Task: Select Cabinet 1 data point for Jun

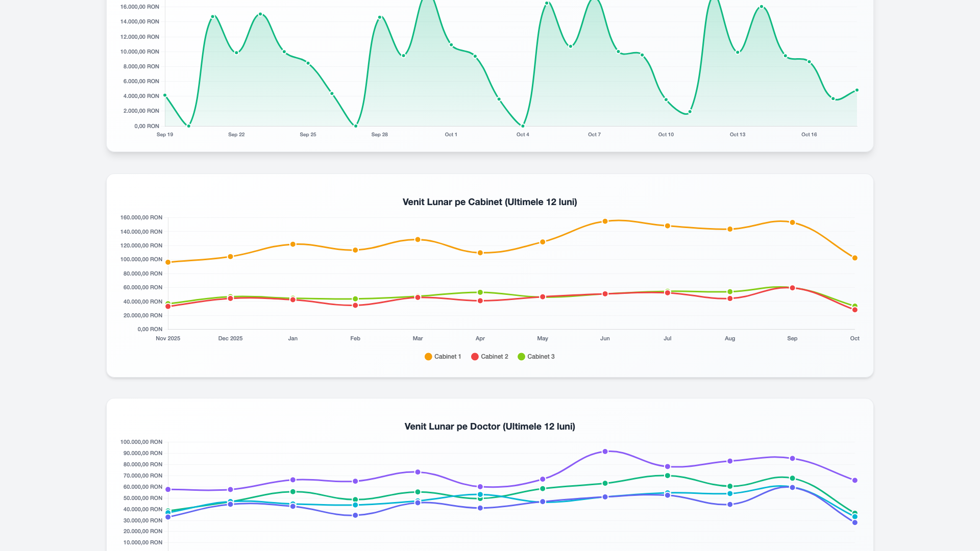Action: [x=605, y=221]
